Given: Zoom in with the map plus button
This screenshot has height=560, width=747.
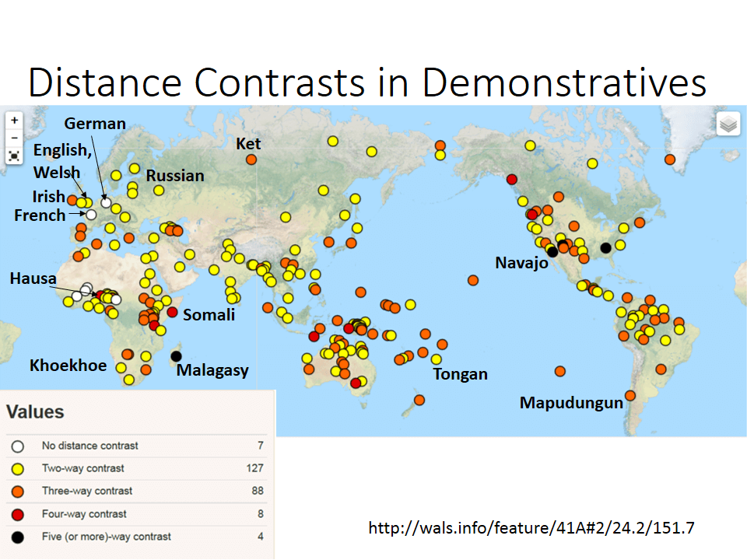Looking at the screenshot, I should tap(14, 121).
